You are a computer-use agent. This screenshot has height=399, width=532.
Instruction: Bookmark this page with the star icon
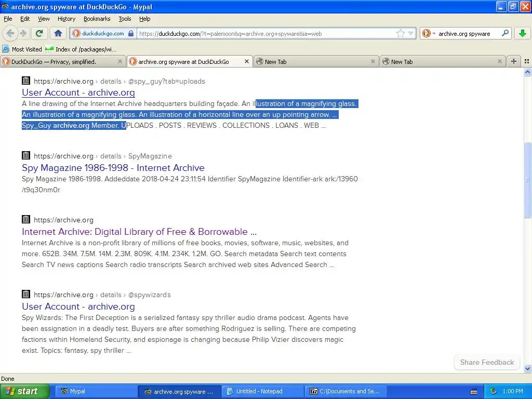[401, 33]
